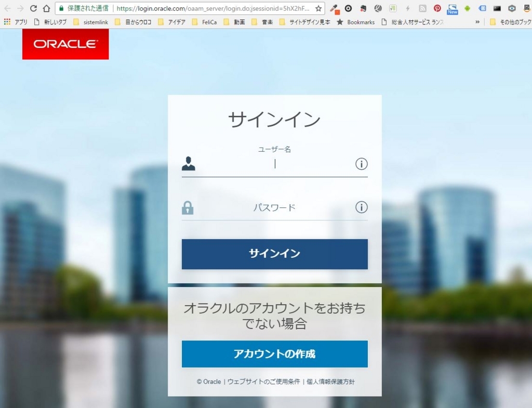Screen dimensions: 532x408
Task: Click the address bar URL
Action: click(x=212, y=8)
